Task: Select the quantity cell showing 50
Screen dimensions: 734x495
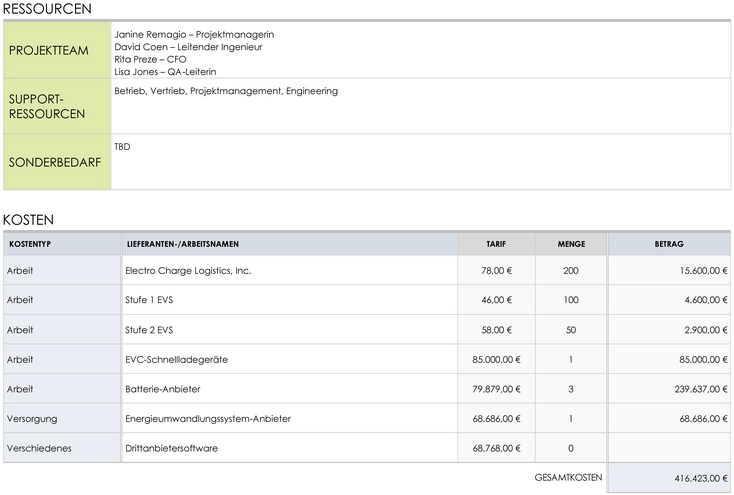Action: tap(571, 330)
